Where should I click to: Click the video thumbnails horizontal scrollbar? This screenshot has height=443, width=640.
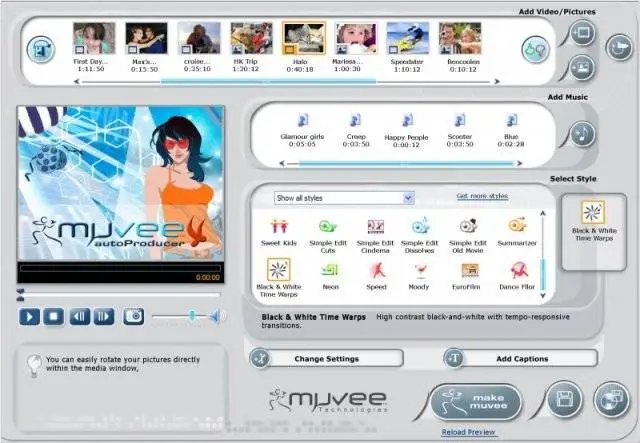268,82
